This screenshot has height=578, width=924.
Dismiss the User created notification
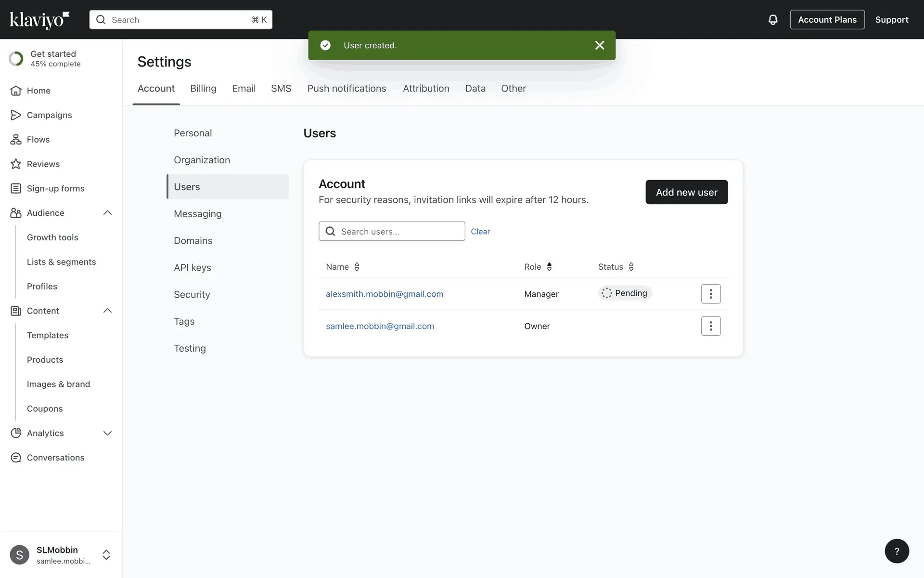(599, 45)
